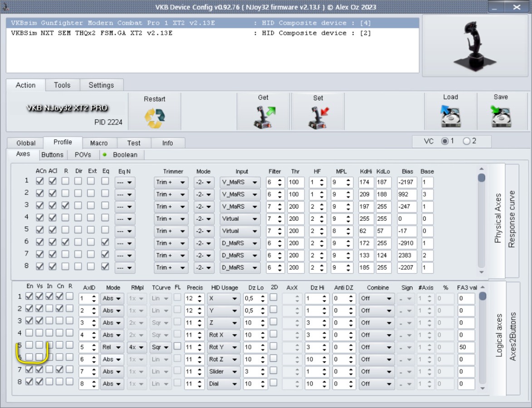
Task: Click the Get joystick icon
Action: (263, 117)
